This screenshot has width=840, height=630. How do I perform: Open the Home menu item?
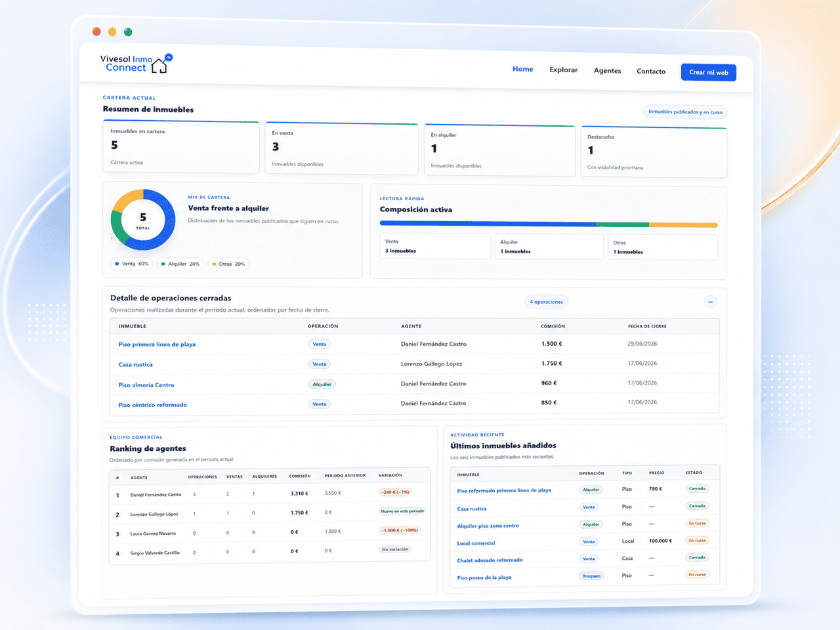click(523, 69)
